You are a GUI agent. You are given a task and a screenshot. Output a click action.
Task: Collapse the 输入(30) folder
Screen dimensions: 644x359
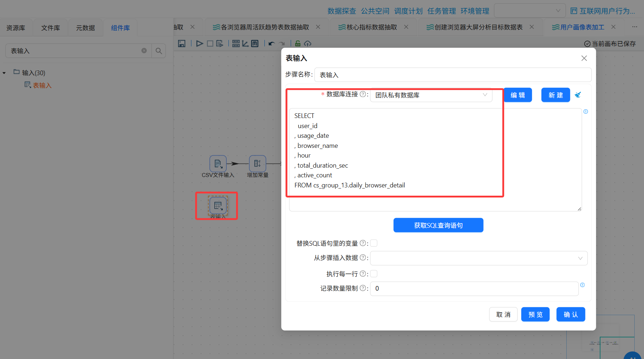(4, 73)
